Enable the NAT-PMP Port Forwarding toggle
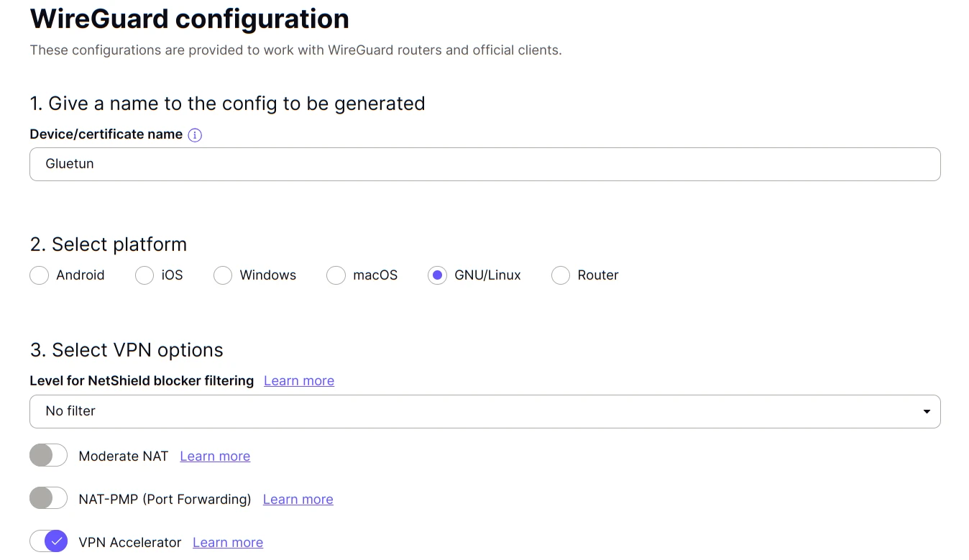This screenshot has width=969, height=560. point(48,499)
